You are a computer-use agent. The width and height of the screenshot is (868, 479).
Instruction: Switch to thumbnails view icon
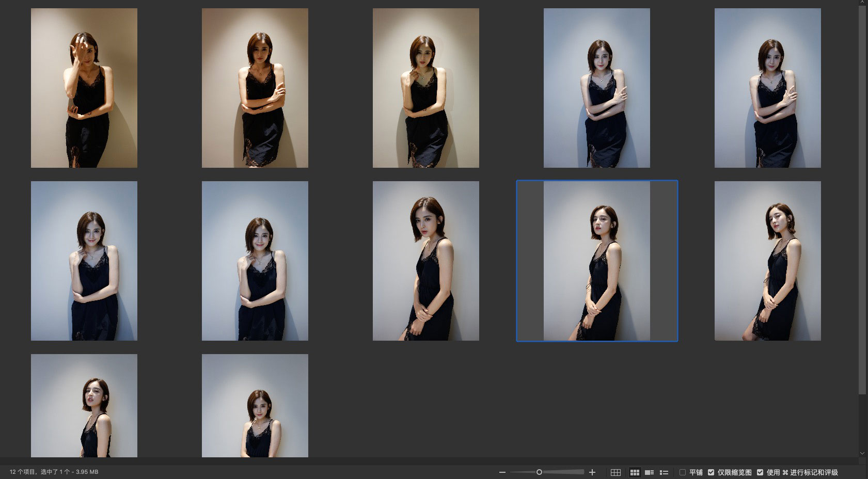click(x=635, y=472)
